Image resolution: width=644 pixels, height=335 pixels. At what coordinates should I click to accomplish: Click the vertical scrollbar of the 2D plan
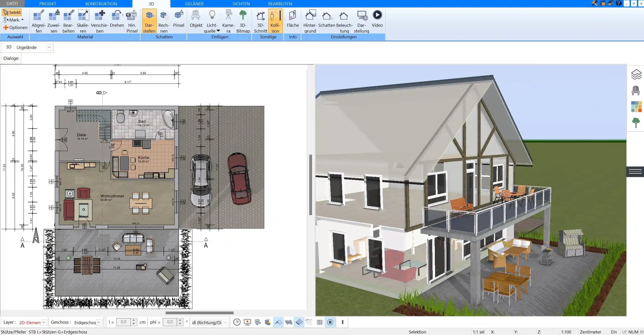pos(311,185)
